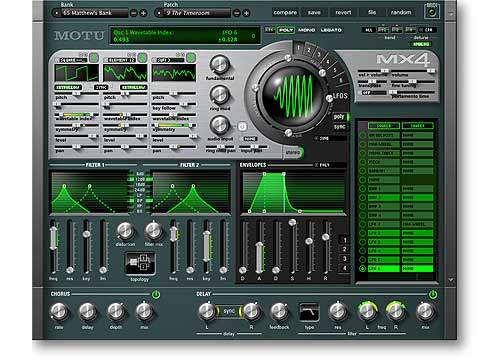Click the delay filter L freq knob
Viewport: 500px width, 360px height.
tap(367, 311)
